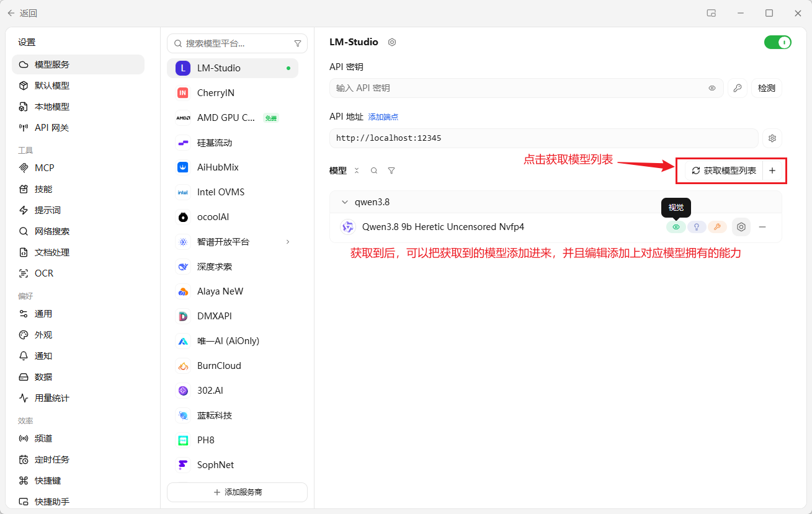This screenshot has width=812, height=514.
Task: Open 数据 settings section
Action: (x=78, y=377)
